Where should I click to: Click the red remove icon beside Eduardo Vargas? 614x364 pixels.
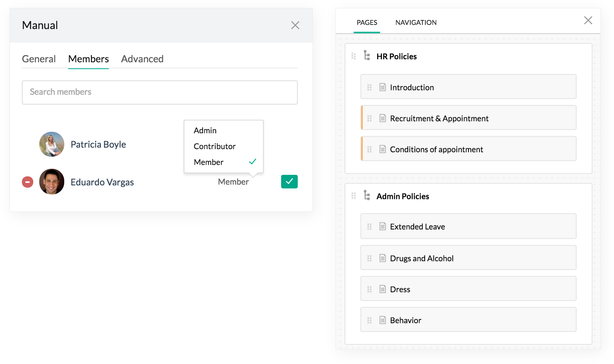coord(28,182)
